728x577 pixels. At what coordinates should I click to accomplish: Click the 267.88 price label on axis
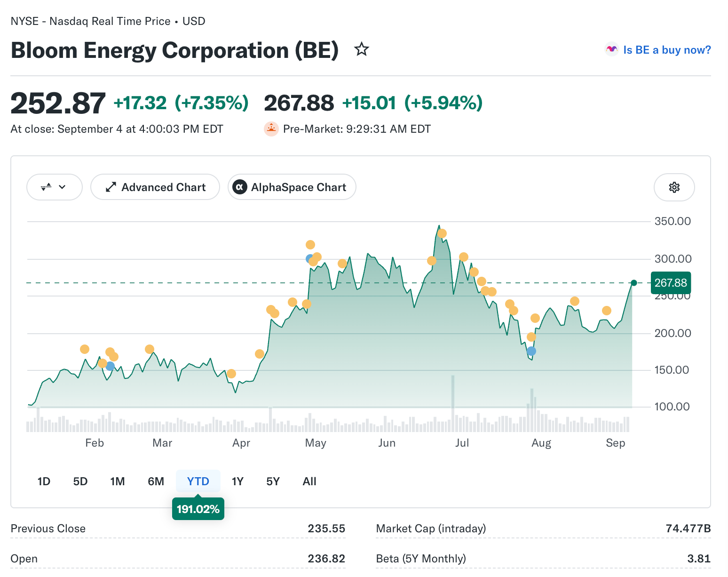point(671,283)
